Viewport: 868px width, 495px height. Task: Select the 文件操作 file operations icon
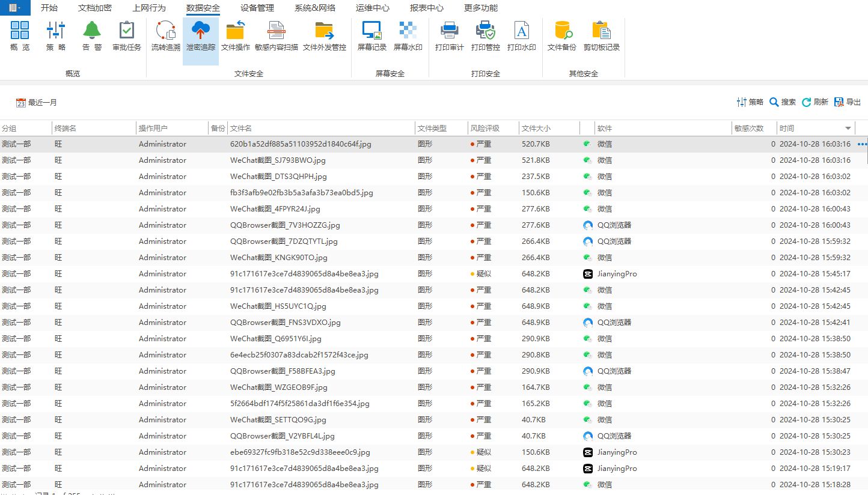tap(235, 36)
